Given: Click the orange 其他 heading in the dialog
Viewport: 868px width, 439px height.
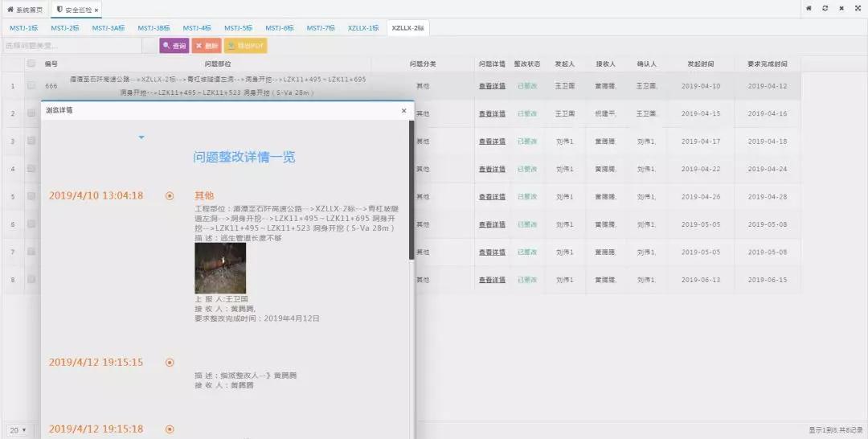Looking at the screenshot, I should (204, 195).
